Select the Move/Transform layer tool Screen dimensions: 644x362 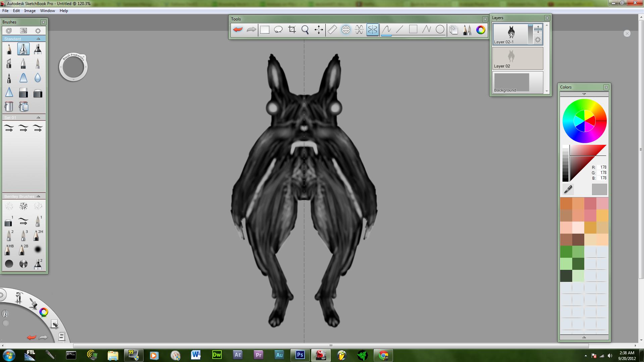pos(319,30)
